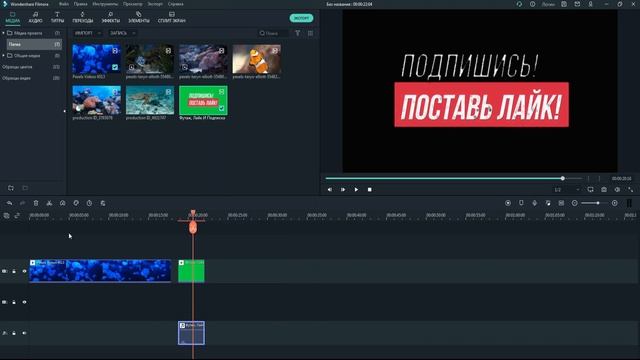Open the Инструменты menu
The image size is (640, 360).
pos(105,4)
